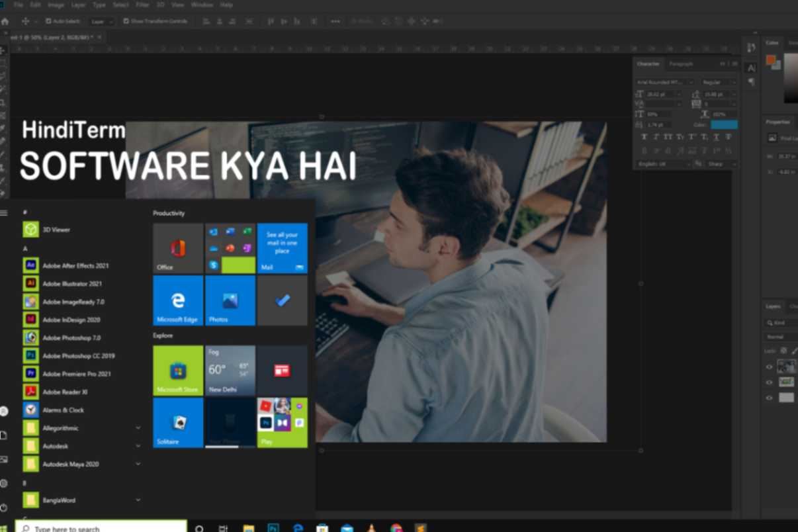Click the Faux Bold icon in Character panel
Screen dimensions: 798x532
[x=643, y=136]
